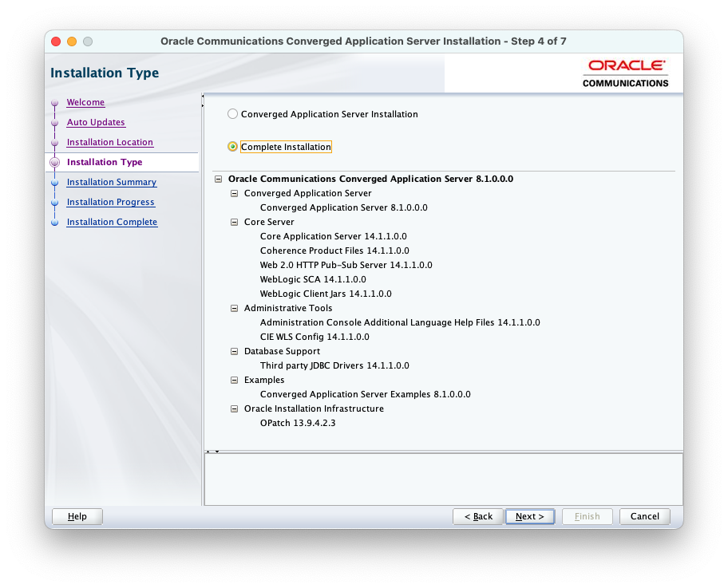Click the Examples tree label
This screenshot has height=588, width=728.
(264, 380)
